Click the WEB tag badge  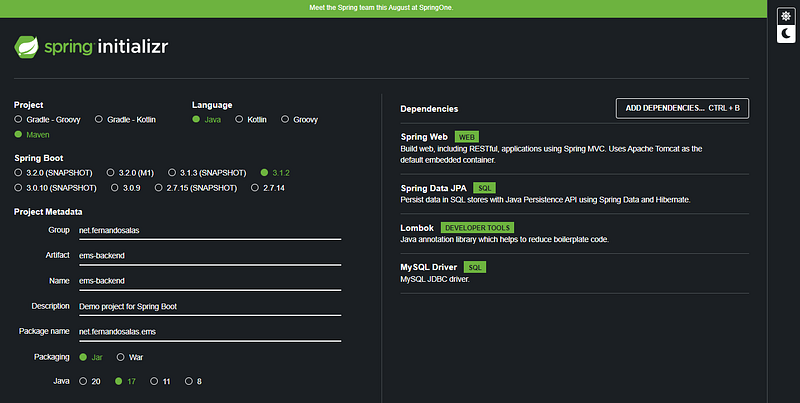click(x=466, y=137)
